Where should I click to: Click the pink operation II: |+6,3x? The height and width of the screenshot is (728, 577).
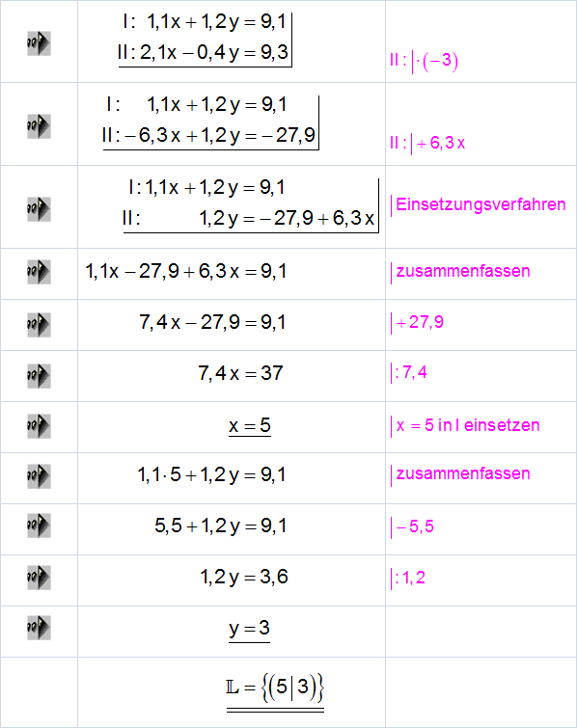(x=427, y=143)
